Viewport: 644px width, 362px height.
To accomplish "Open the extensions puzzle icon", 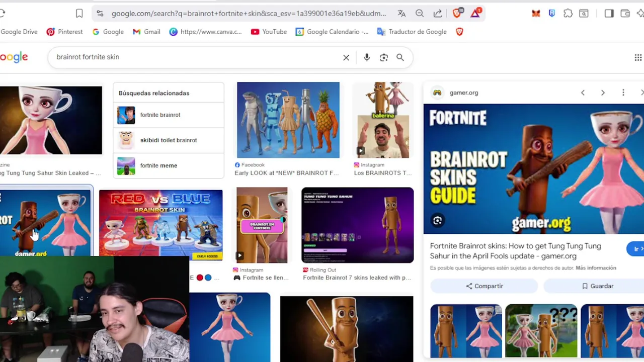I will point(568,14).
